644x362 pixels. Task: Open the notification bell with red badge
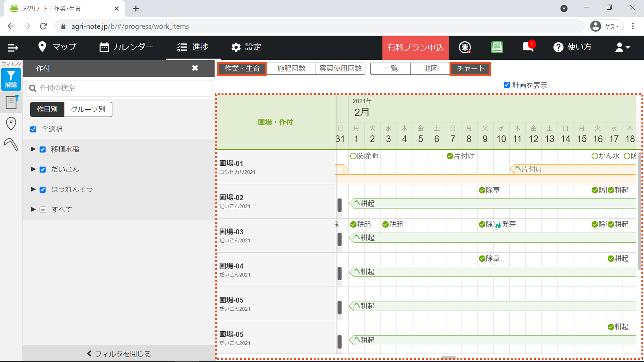click(528, 47)
